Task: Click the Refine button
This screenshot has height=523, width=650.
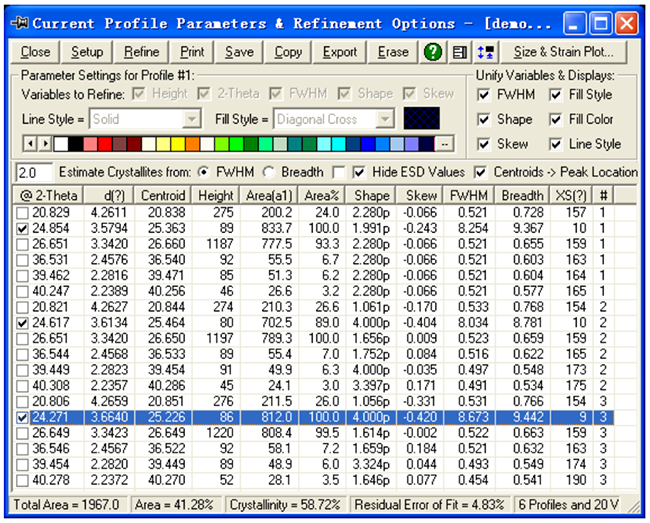Action: 141,52
